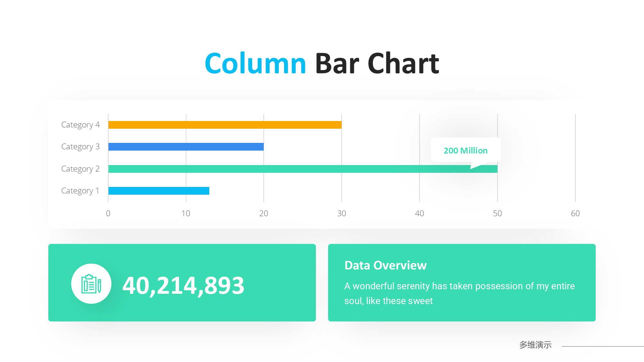Image resolution: width=644 pixels, height=362 pixels.
Task: Click the "0" value on horizontal axis
Action: click(x=108, y=213)
